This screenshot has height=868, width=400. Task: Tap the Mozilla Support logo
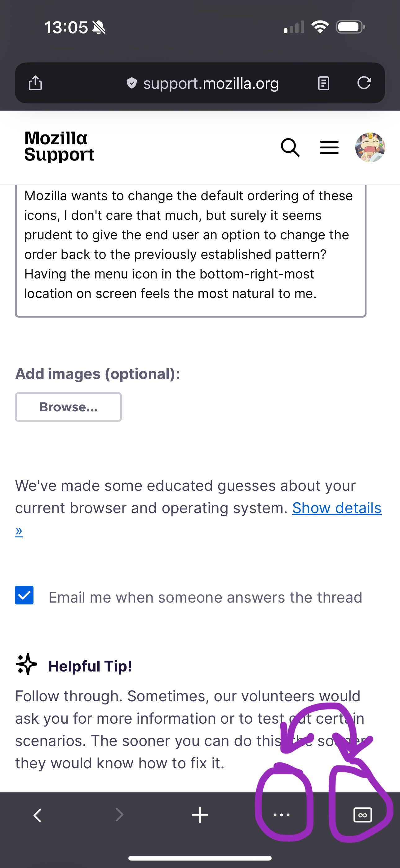pyautogui.click(x=59, y=147)
